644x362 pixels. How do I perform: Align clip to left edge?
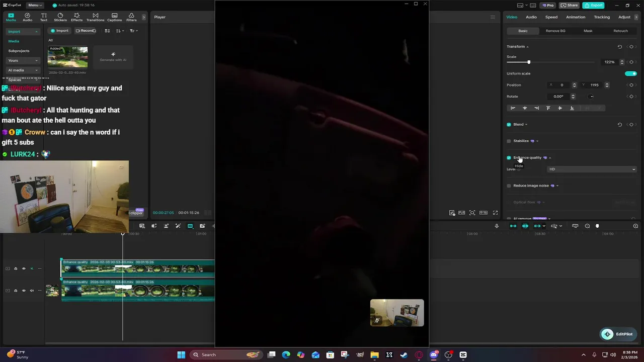[513, 108]
